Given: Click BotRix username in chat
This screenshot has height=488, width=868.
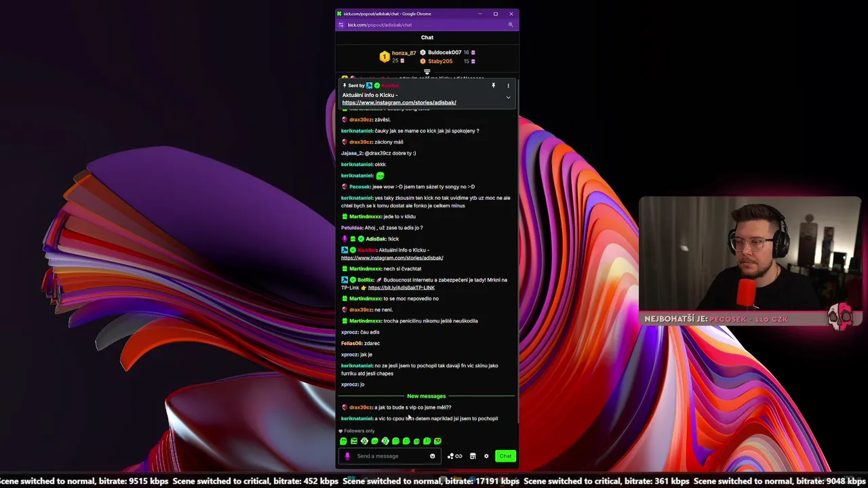Looking at the screenshot, I should (366, 280).
